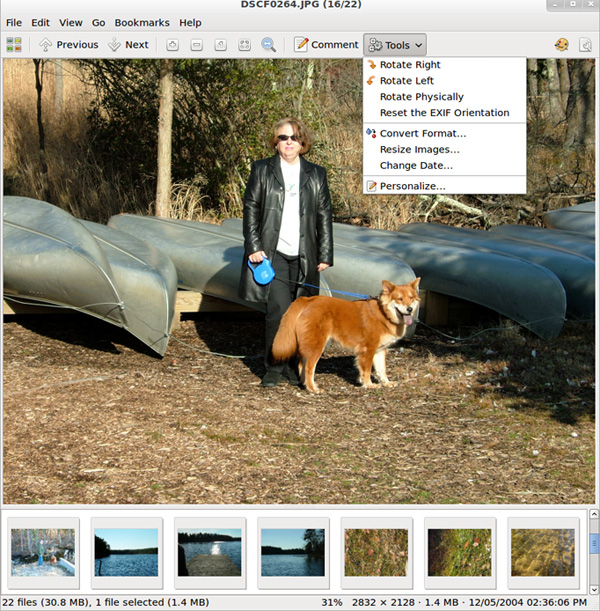600x611 pixels.
Task: Open the Help menu
Action: [190, 23]
